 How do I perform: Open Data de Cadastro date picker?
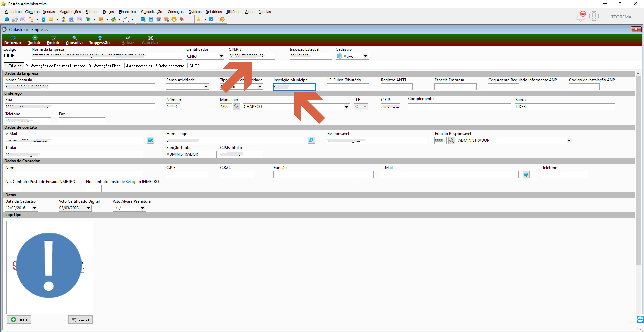coord(35,208)
